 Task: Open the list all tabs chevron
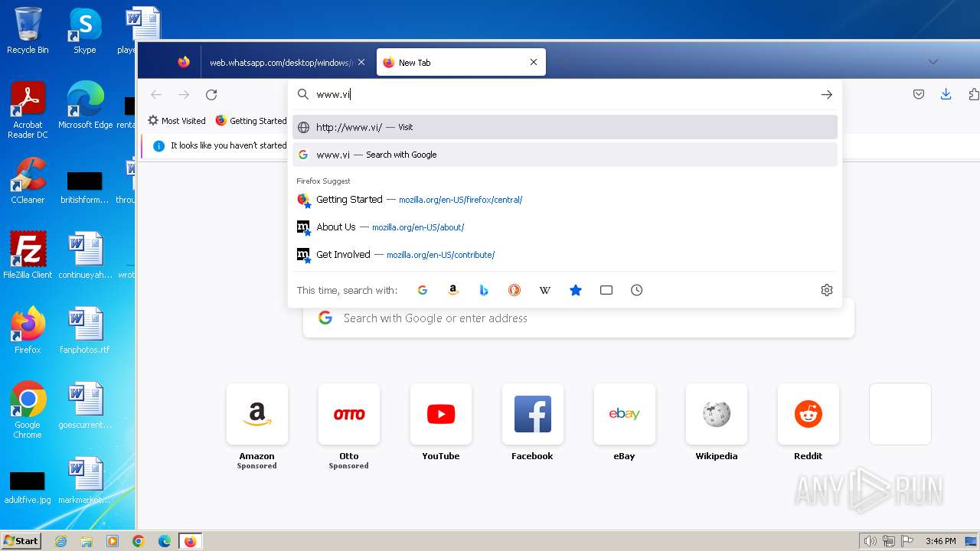click(x=933, y=62)
